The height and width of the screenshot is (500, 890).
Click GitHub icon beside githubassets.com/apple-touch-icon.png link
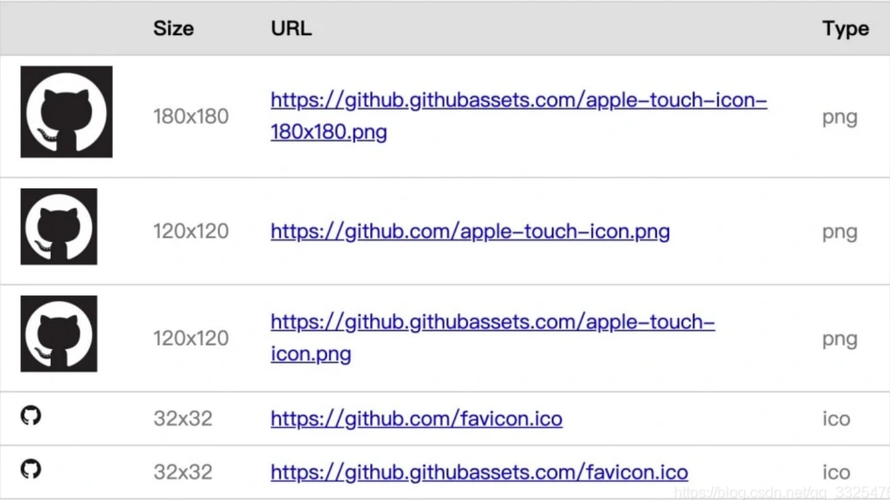tap(59, 334)
